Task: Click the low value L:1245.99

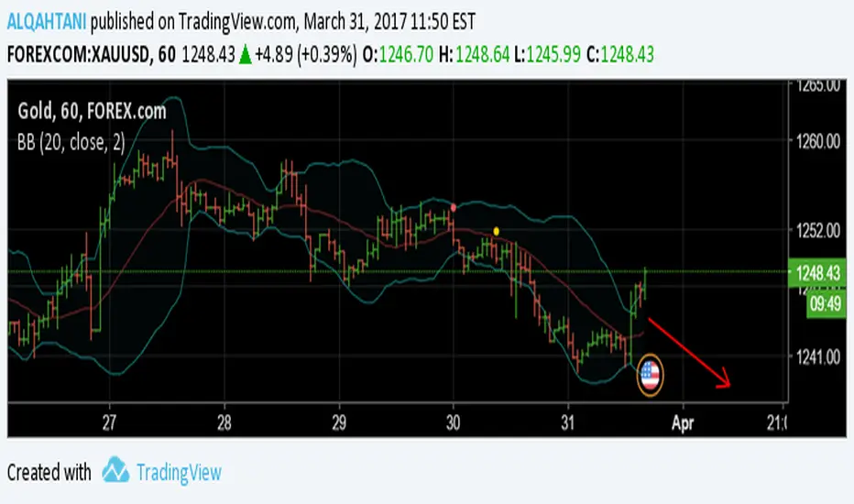Action: pyautogui.click(x=547, y=54)
